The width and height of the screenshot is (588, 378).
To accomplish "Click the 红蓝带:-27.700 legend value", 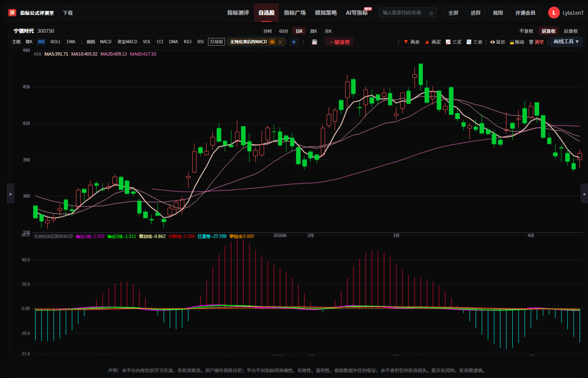I will [x=212, y=236].
